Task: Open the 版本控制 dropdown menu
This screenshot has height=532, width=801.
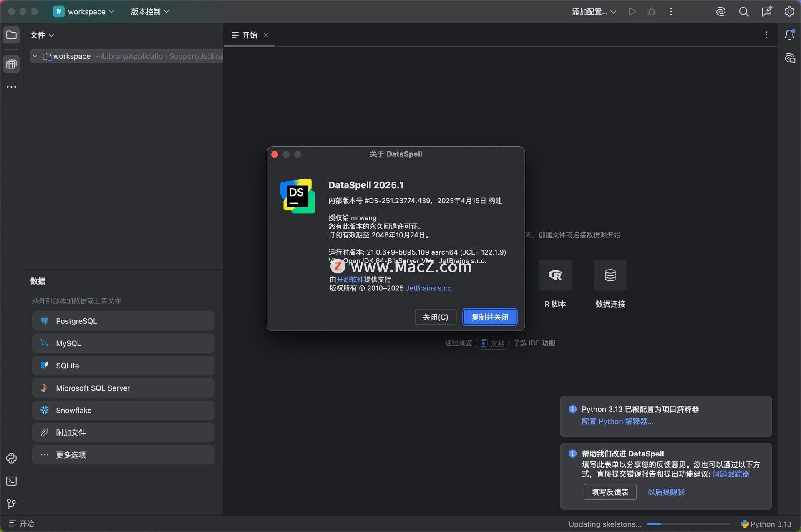Action: tap(150, 12)
